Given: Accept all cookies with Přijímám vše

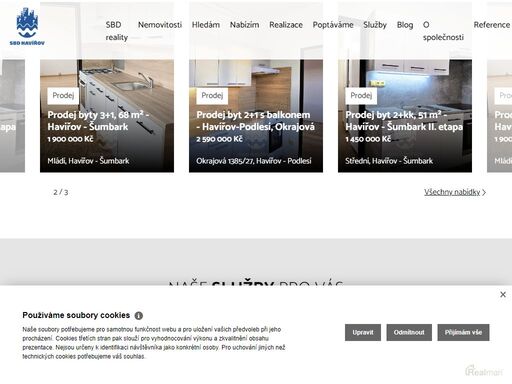Looking at the screenshot, I should (x=463, y=332).
